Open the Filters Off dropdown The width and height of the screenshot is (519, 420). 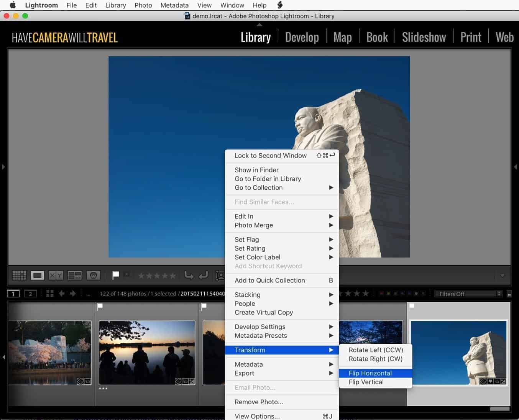tap(468, 294)
